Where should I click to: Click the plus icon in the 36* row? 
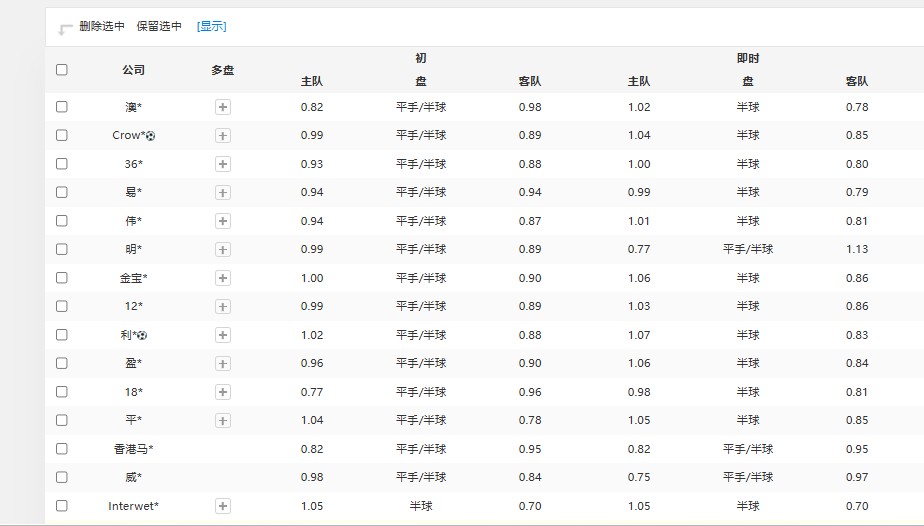(x=222, y=164)
